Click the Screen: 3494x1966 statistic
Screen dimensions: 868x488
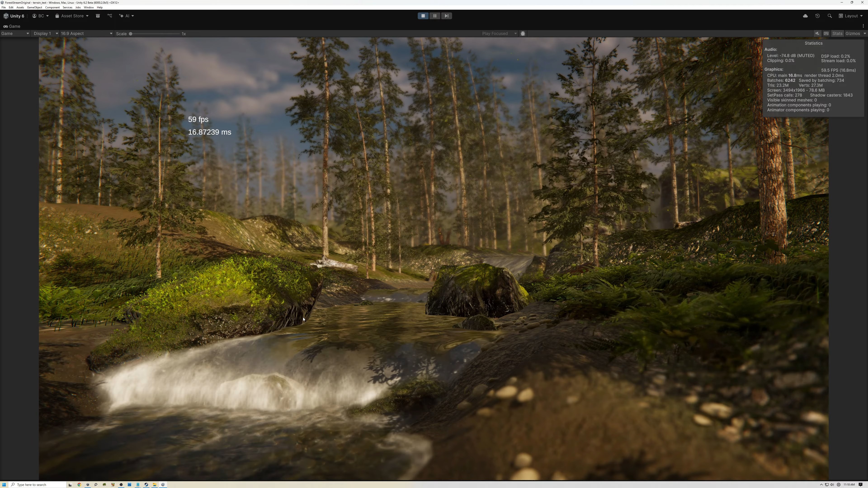point(796,90)
